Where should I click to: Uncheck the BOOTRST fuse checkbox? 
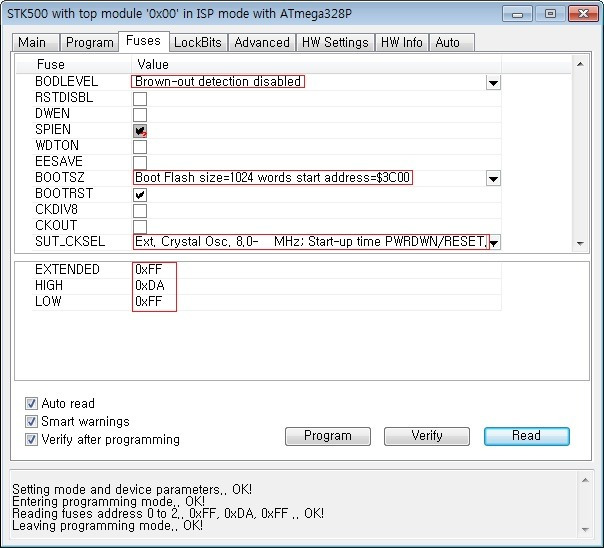[x=140, y=194]
